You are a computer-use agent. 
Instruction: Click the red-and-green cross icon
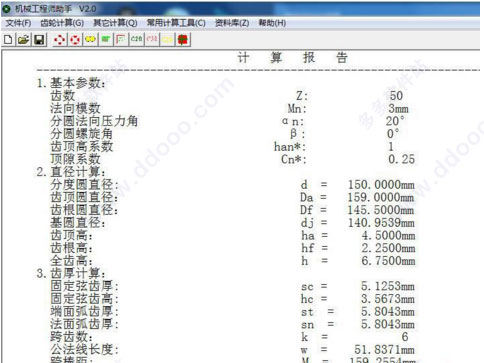[x=183, y=40]
